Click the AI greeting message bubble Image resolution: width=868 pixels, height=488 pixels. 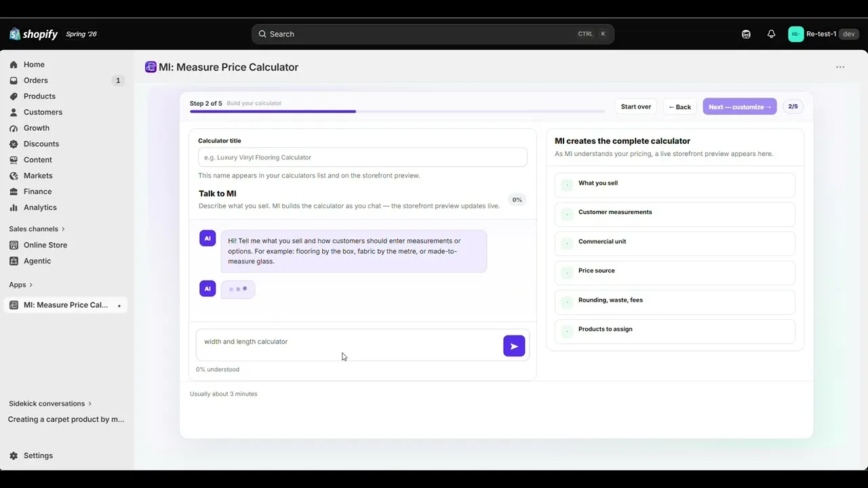coord(354,251)
